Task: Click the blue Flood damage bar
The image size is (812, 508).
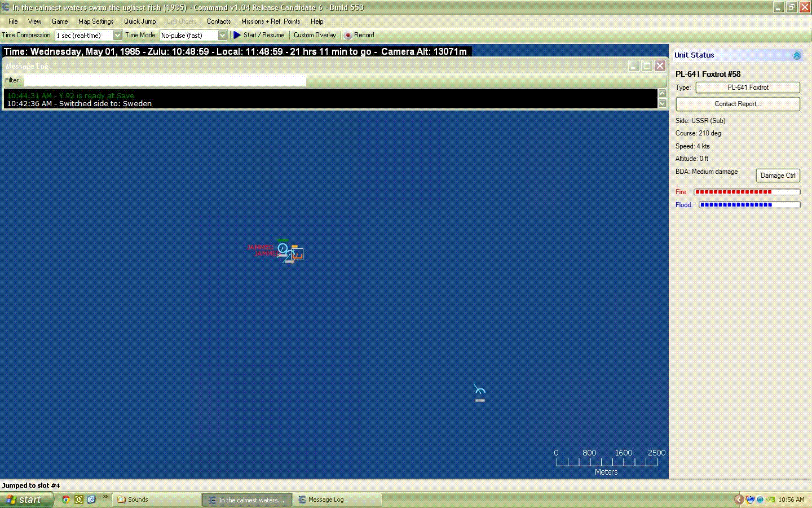Action: click(x=749, y=205)
